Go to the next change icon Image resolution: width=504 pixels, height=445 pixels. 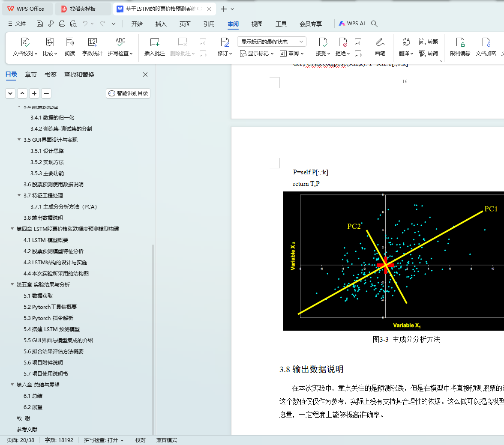[358, 54]
